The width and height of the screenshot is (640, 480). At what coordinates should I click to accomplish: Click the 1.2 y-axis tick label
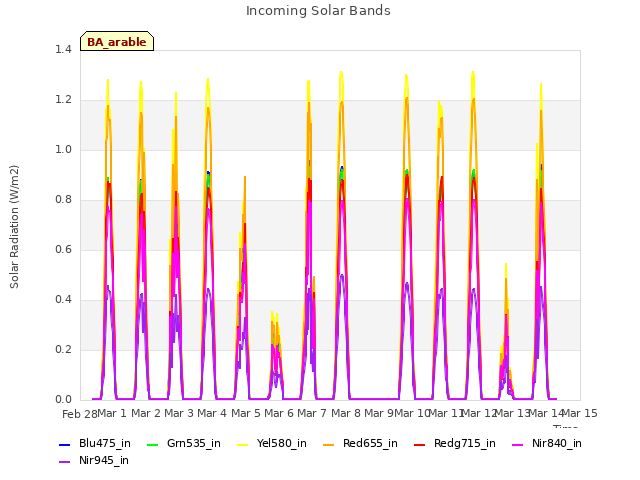[x=63, y=100]
